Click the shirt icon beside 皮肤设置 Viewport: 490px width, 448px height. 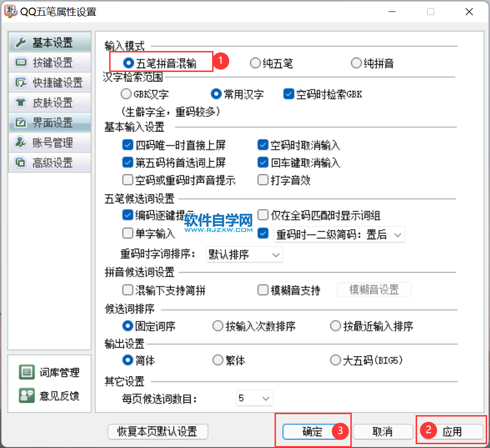click(20, 102)
